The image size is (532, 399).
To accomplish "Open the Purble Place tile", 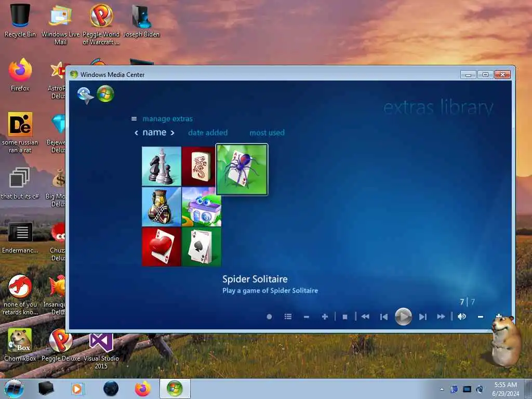I will click(x=202, y=207).
